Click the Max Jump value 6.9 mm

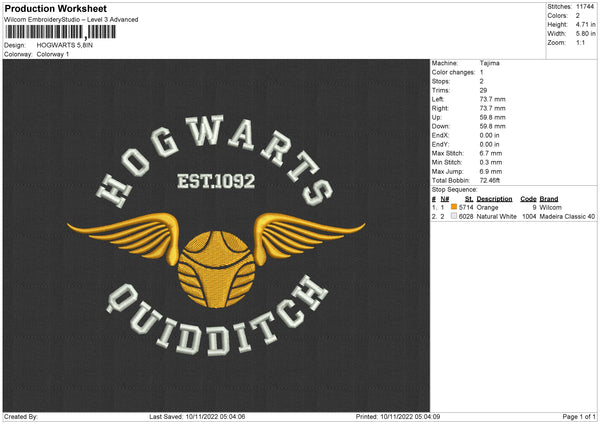coord(491,171)
